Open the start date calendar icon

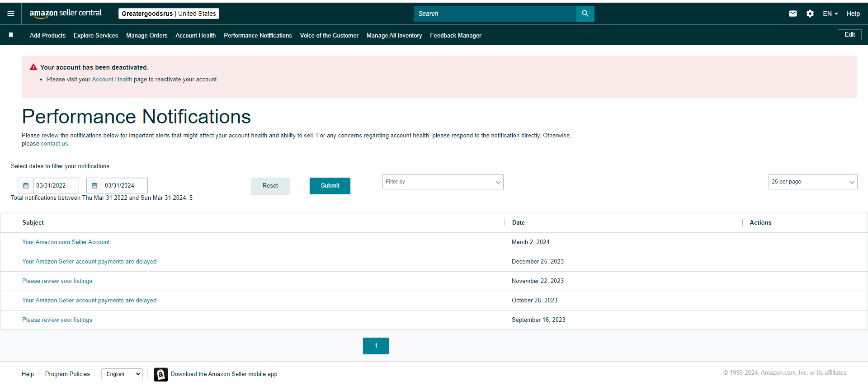click(26, 185)
